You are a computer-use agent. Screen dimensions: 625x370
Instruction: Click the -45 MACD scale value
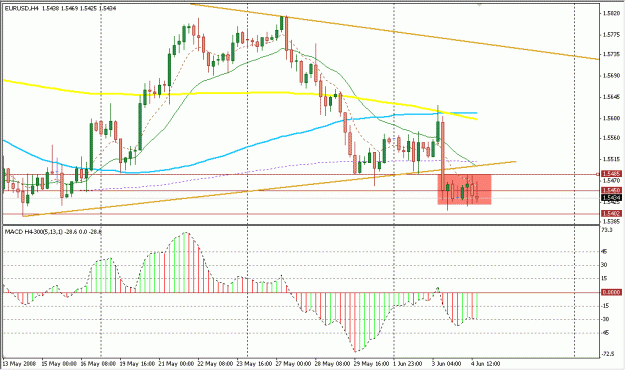(x=605, y=333)
